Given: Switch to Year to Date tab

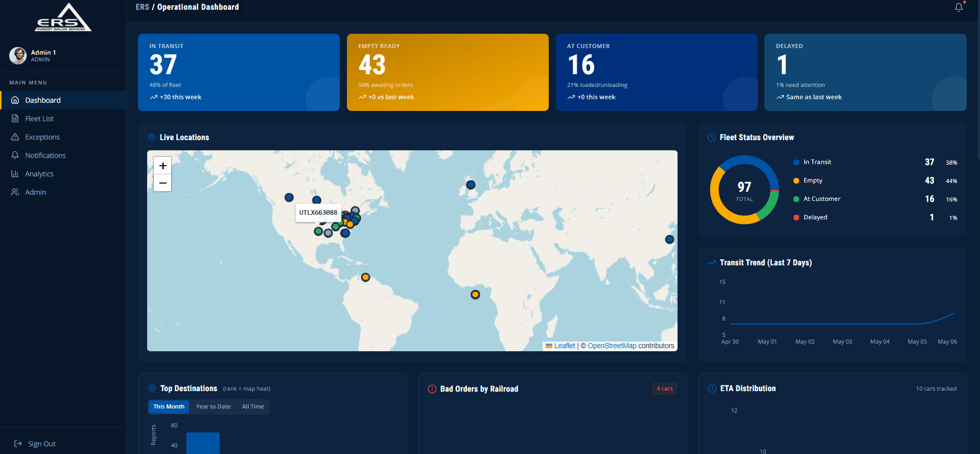Looking at the screenshot, I should (213, 407).
